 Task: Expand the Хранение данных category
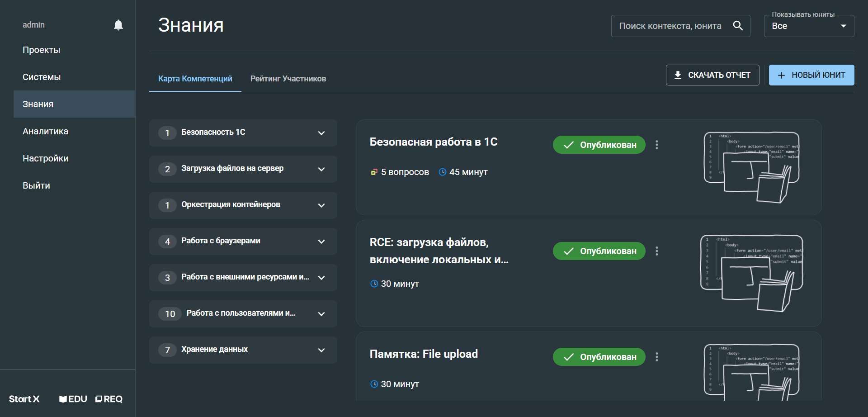321,350
